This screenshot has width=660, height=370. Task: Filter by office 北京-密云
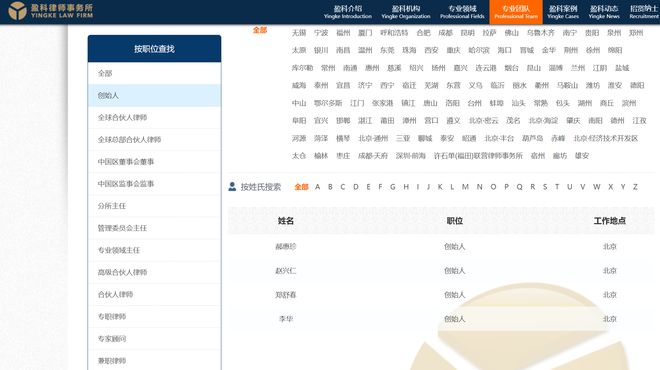484,121
